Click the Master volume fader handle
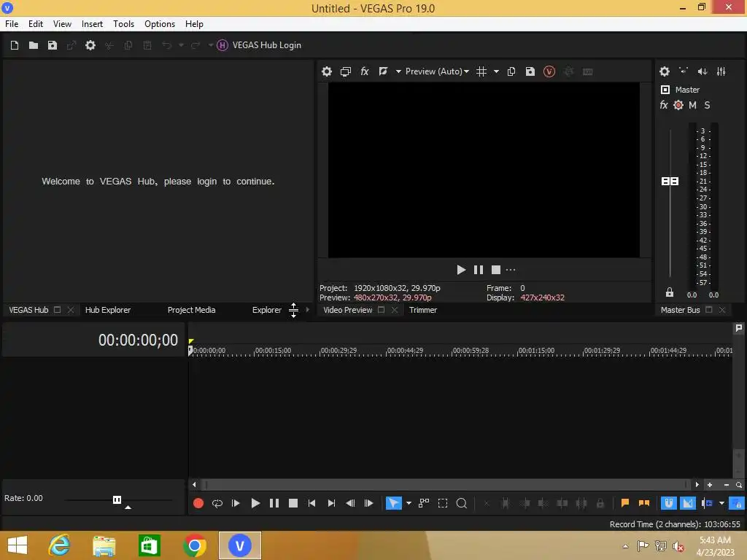 coord(670,182)
